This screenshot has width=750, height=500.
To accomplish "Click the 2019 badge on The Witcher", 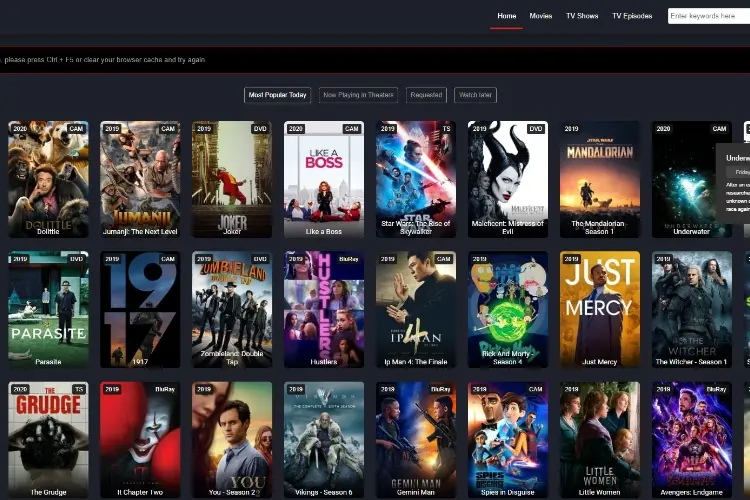I will [663, 259].
